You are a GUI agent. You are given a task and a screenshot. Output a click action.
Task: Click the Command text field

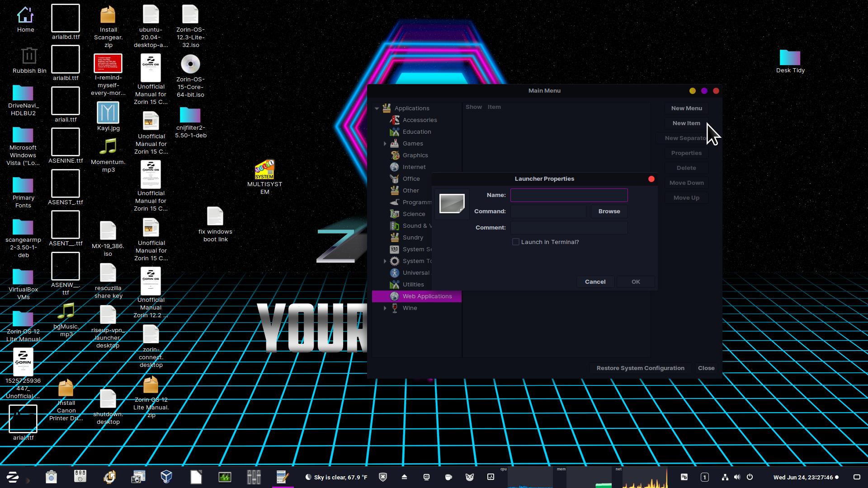pos(548,211)
